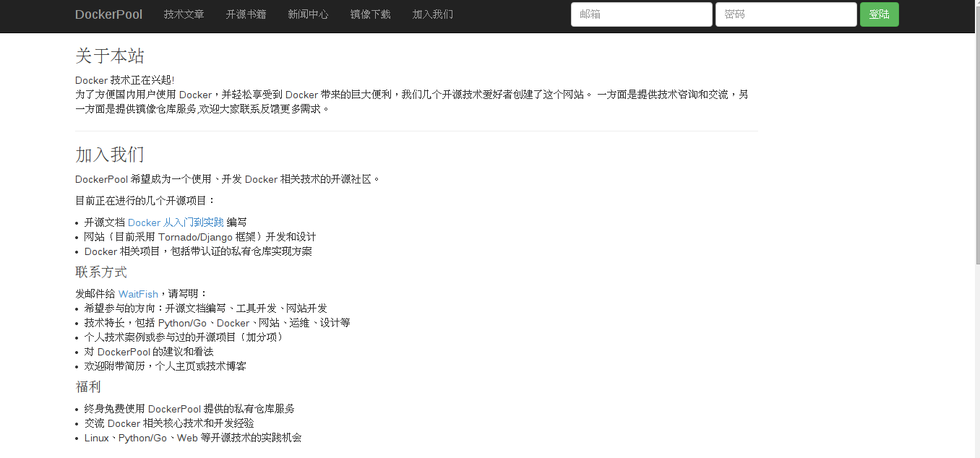The height and width of the screenshot is (458, 980).
Task: Click sentence DockerPool 希望成为一个使用、开发 Docker
Action: click(228, 179)
